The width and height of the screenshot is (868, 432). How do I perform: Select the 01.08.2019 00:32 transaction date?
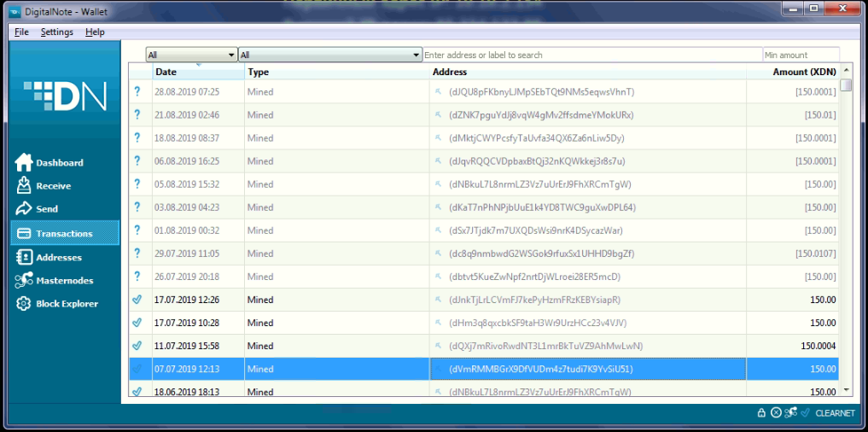click(x=187, y=231)
